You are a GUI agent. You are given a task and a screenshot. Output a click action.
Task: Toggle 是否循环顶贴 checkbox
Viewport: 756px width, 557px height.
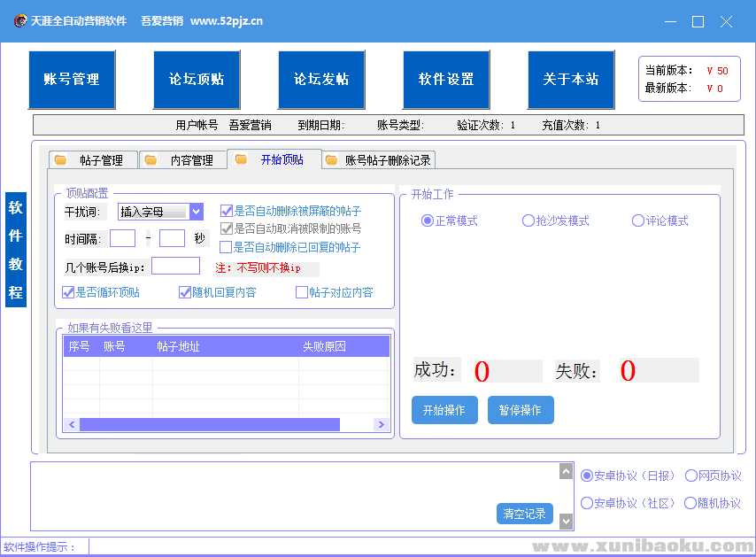click(x=68, y=292)
